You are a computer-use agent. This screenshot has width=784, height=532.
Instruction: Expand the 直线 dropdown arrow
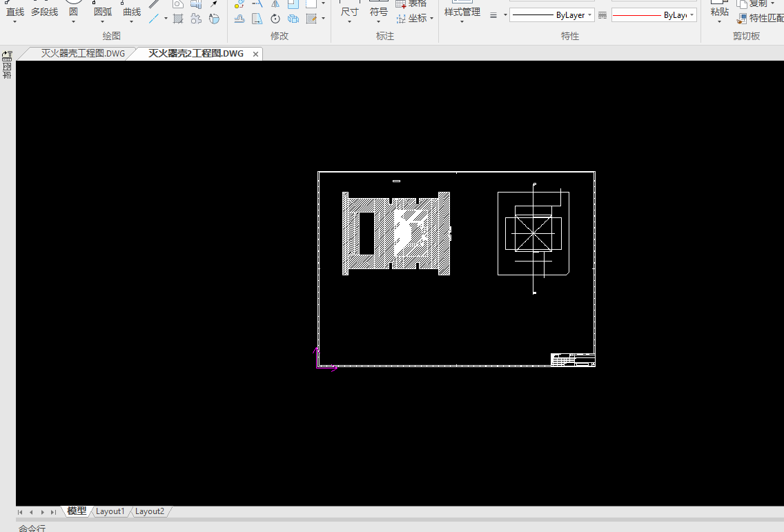pyautogui.click(x=14, y=22)
